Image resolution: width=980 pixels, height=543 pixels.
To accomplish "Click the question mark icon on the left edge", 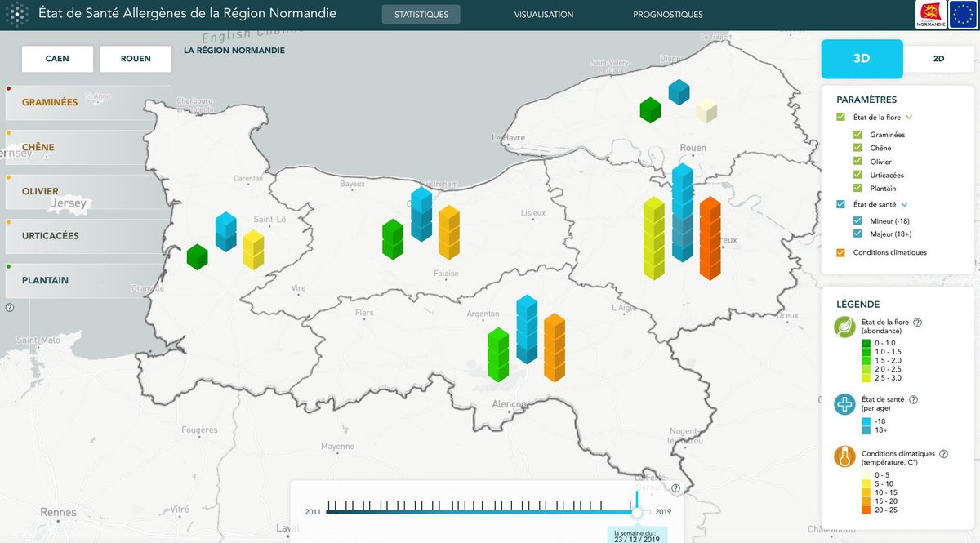I will click(x=9, y=308).
